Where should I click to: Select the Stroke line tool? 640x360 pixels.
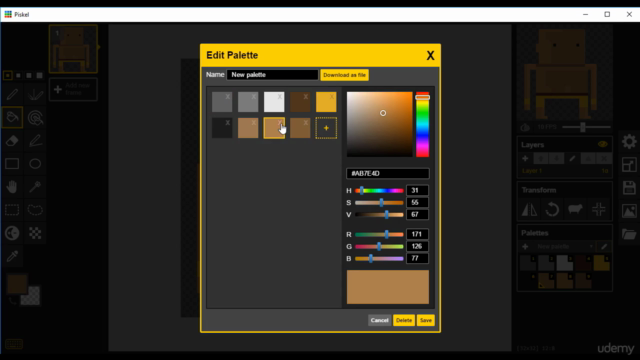click(x=36, y=141)
